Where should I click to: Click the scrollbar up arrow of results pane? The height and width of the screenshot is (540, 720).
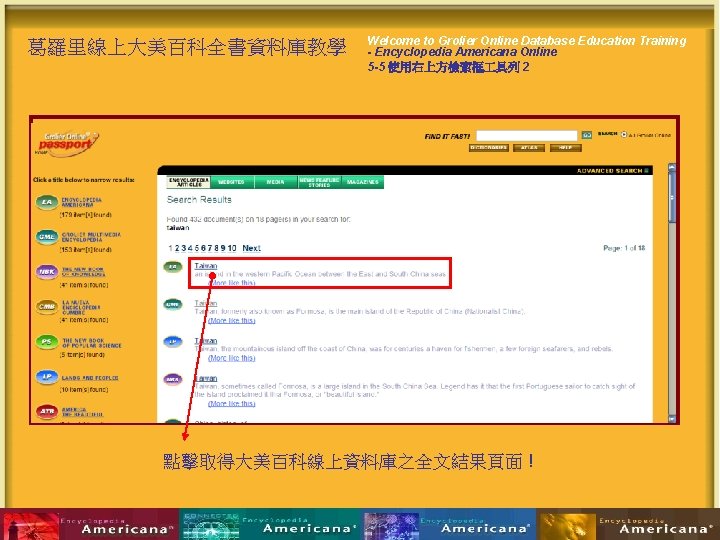[x=672, y=168]
